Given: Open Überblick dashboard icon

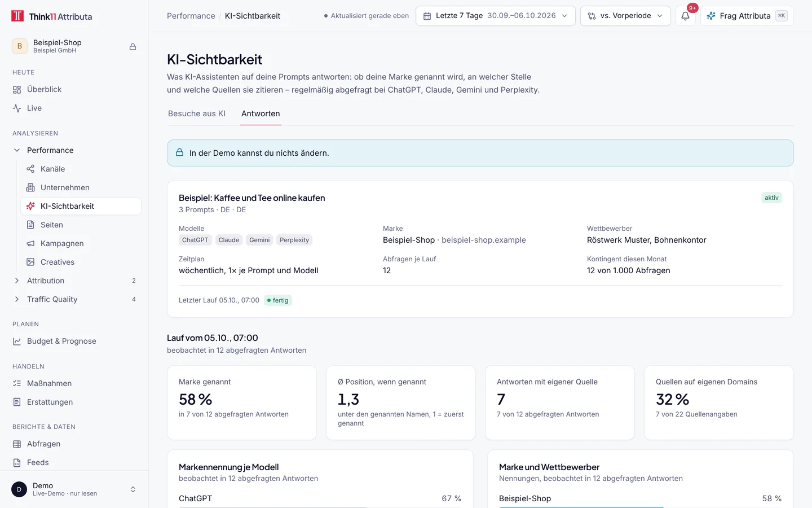Looking at the screenshot, I should pos(17,90).
